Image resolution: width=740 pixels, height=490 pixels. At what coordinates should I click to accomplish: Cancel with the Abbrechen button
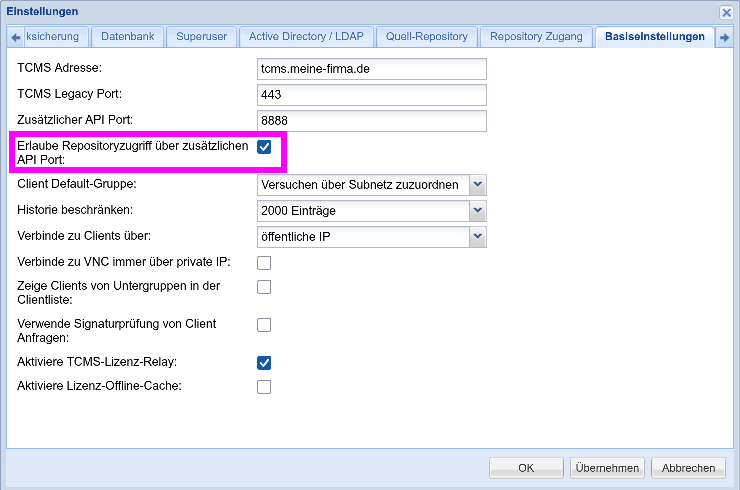(x=688, y=468)
